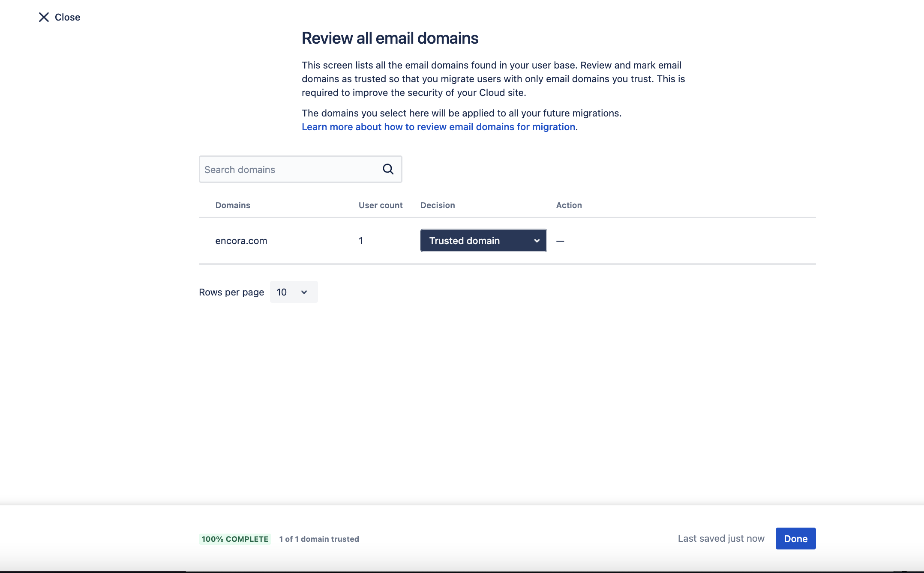
Task: Click the chevron arrow next to 10
Action: tap(304, 292)
